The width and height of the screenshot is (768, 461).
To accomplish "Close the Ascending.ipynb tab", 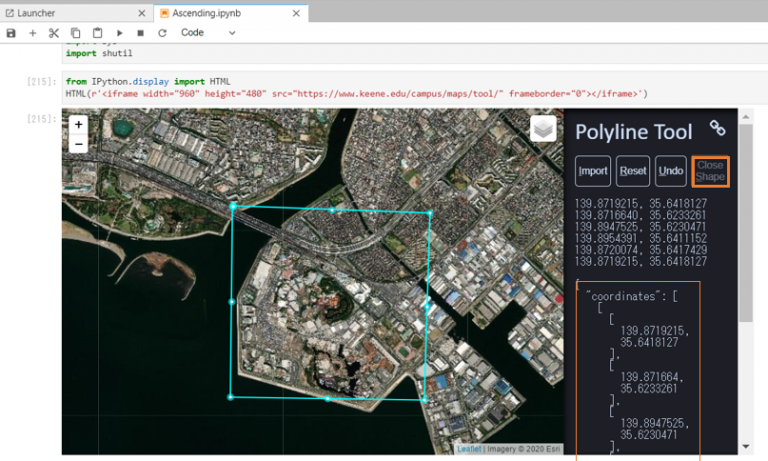I will coord(296,13).
